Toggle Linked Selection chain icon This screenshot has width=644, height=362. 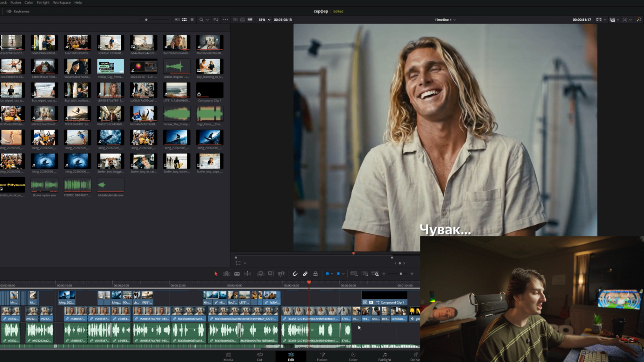(305, 274)
